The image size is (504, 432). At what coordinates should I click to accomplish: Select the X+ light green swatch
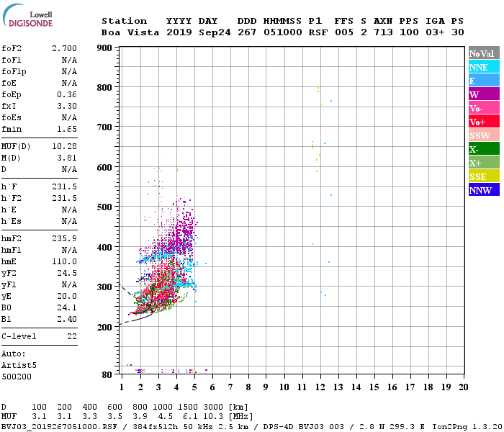click(484, 163)
